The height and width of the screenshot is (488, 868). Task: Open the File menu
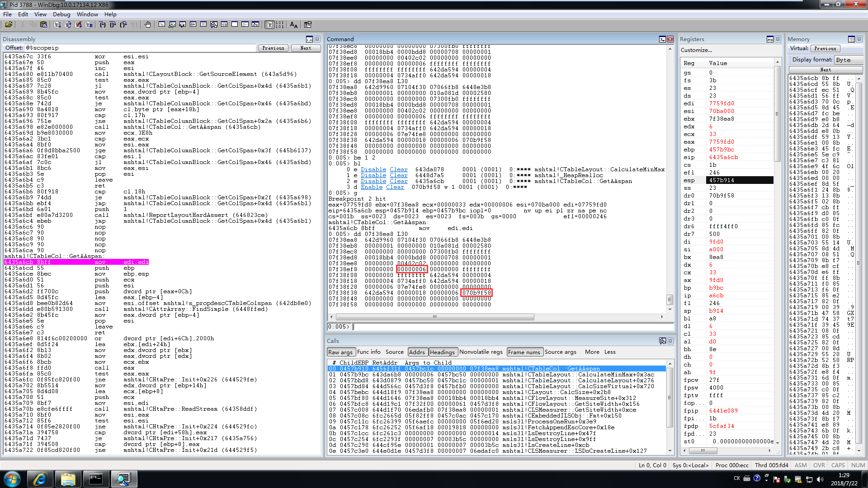(x=8, y=14)
